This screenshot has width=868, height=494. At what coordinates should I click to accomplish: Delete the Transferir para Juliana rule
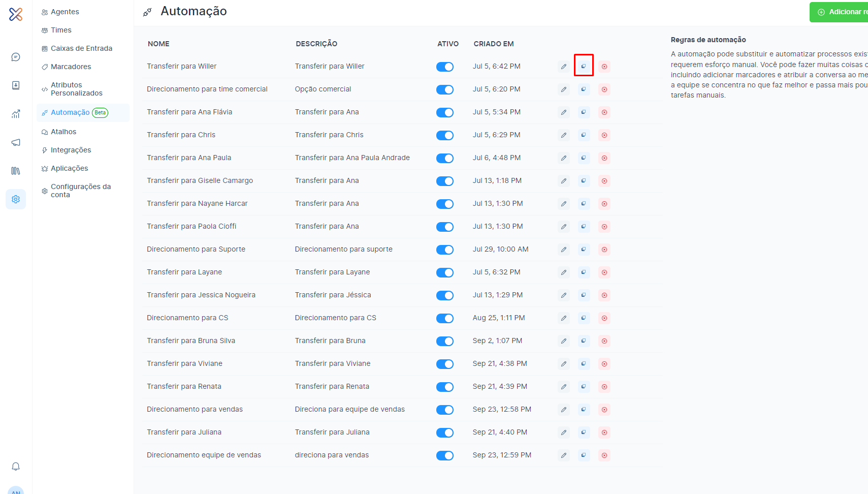pyautogui.click(x=604, y=433)
